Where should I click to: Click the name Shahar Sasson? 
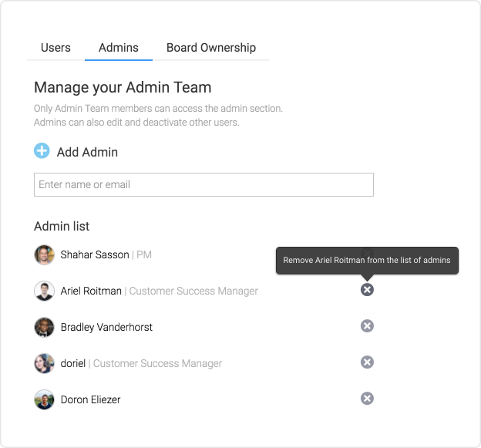(x=95, y=254)
